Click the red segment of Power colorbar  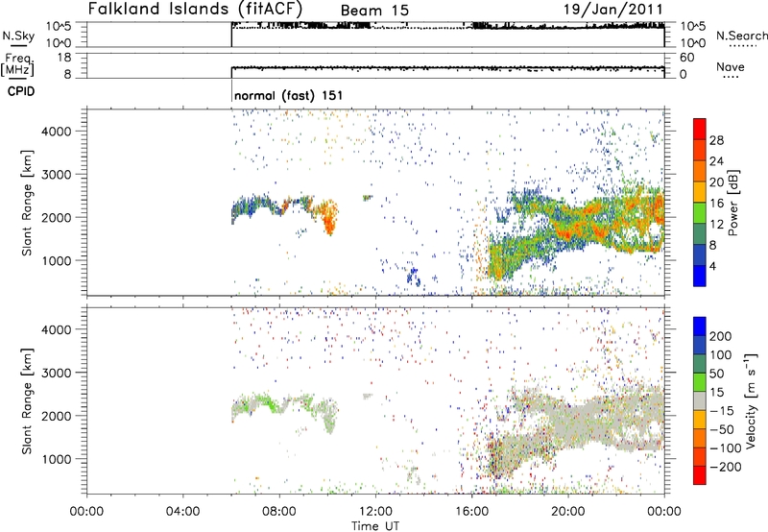point(700,129)
